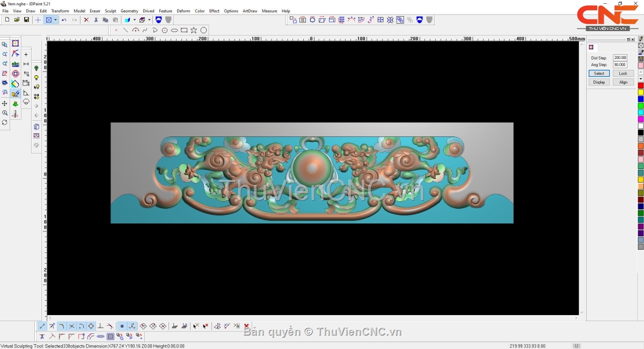644x349 pixels.
Task: Open the ArtDraw menu
Action: tap(250, 11)
